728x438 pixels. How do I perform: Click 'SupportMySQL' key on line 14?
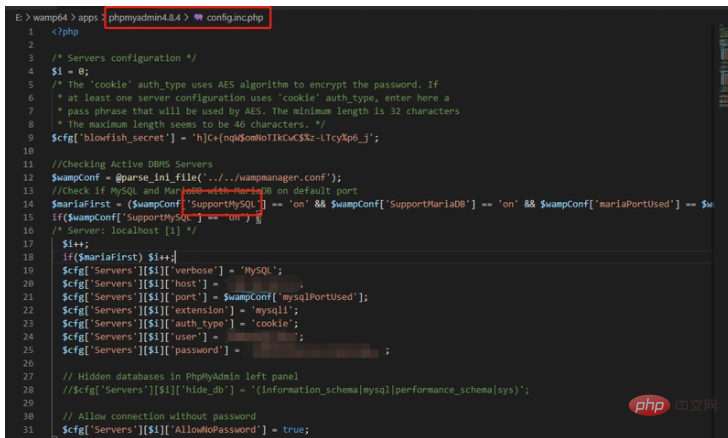pyautogui.click(x=223, y=204)
